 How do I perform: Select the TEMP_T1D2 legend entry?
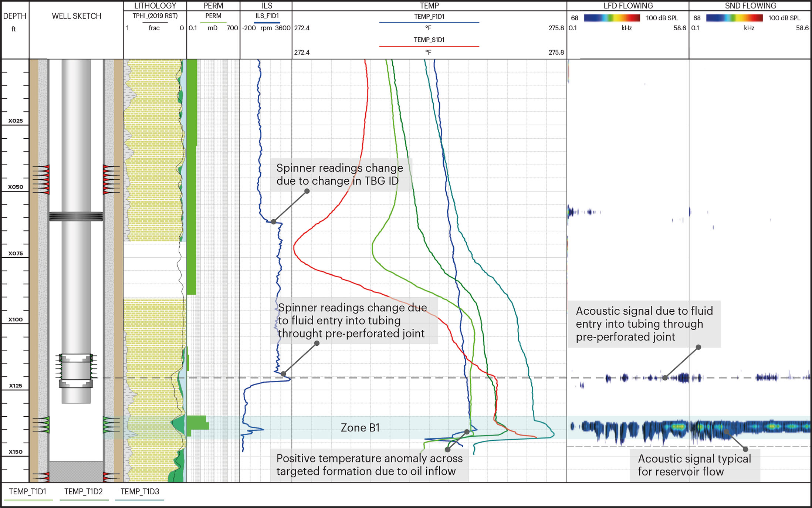84,492
